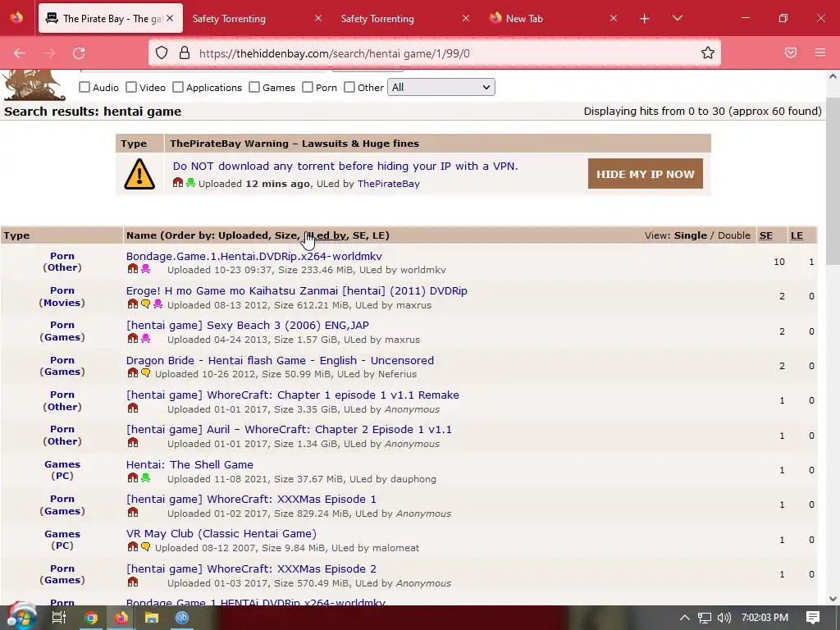
Task: Open the ThePirateBay uploader link
Action: [x=388, y=184]
